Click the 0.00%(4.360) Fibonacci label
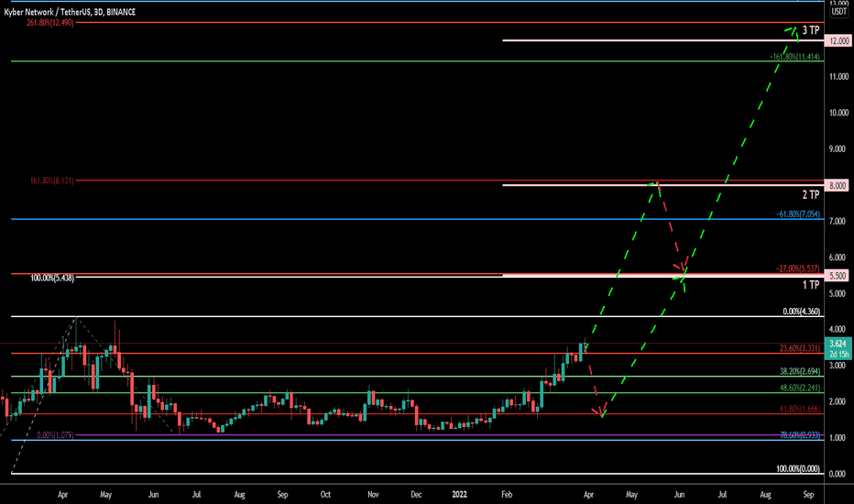The height and width of the screenshot is (504, 854). 801,312
